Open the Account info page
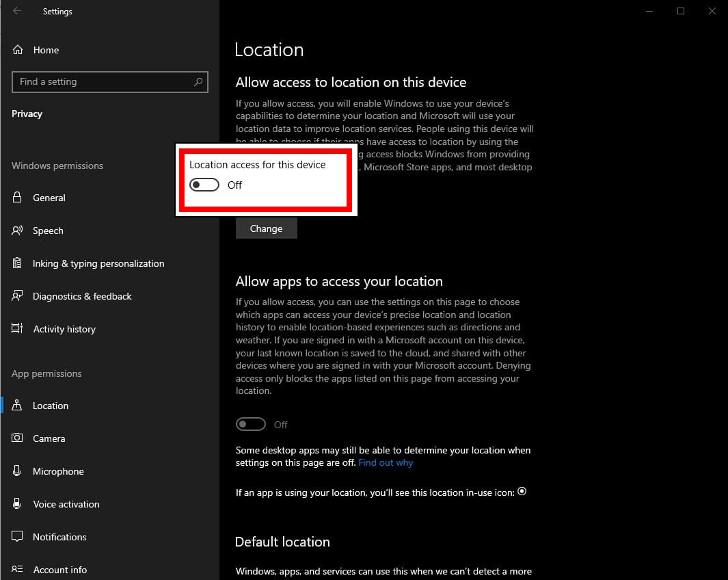The image size is (728, 580). point(59,570)
